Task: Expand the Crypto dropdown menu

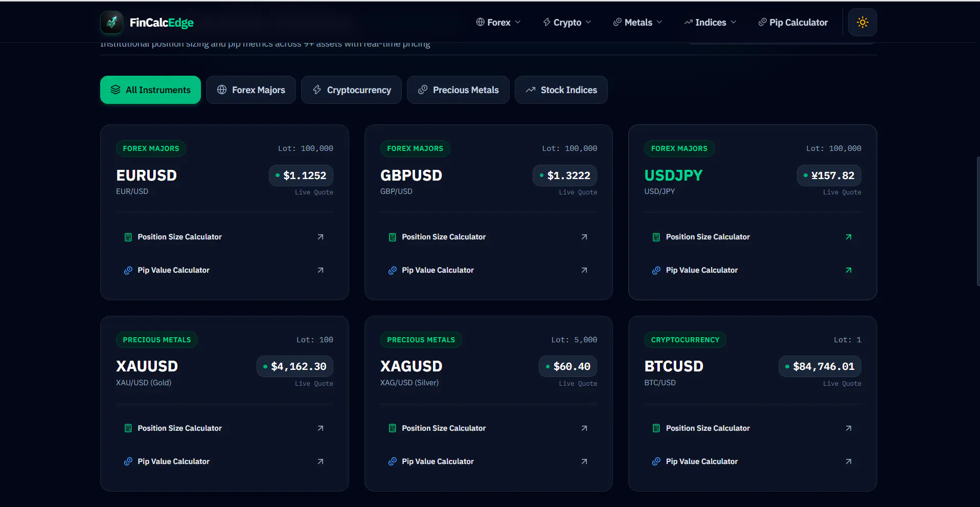Action: [567, 23]
